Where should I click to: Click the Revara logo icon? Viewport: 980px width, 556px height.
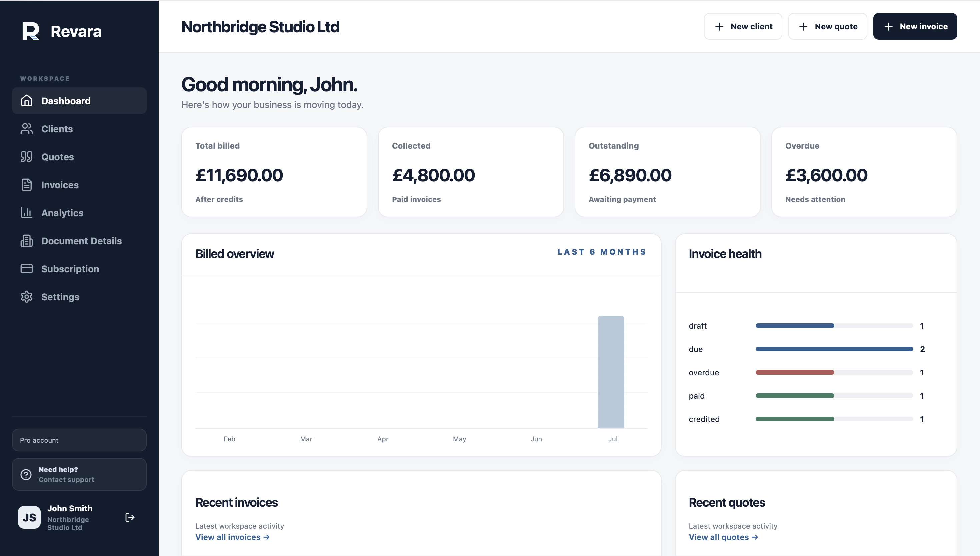click(x=31, y=31)
